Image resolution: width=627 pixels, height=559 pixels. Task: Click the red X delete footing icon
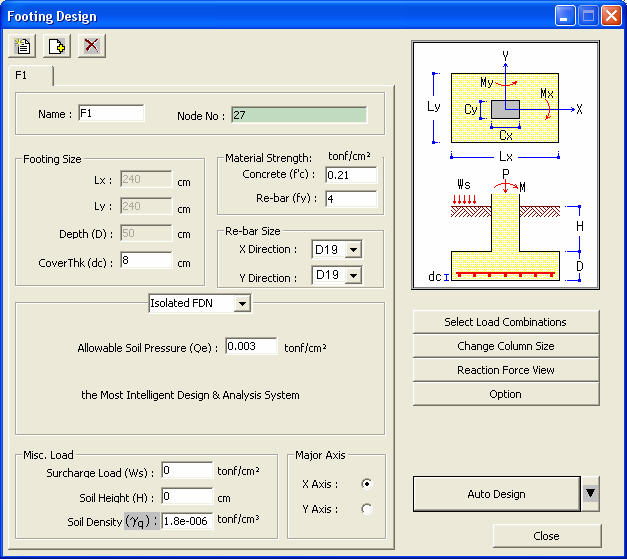point(92,46)
